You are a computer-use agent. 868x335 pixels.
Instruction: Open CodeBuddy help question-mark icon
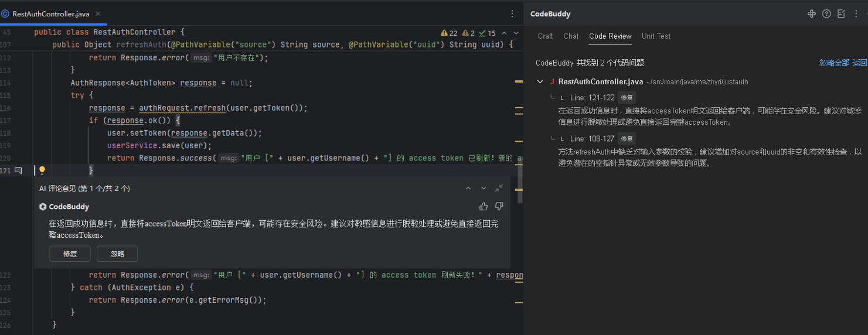[x=826, y=13]
